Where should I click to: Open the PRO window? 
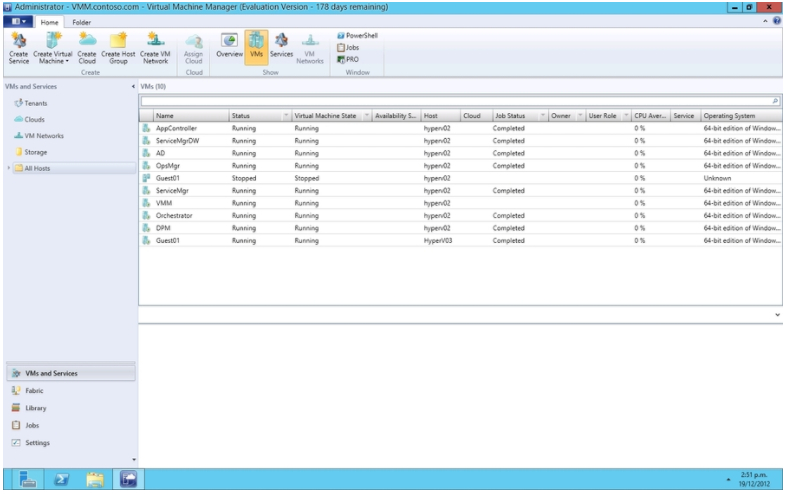(348, 59)
